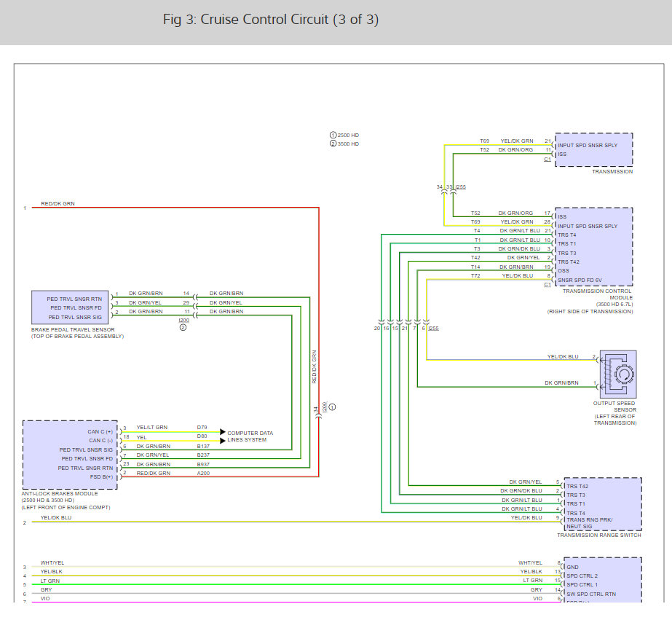The height and width of the screenshot is (620, 672).
Task: Click FSD B(+) pin in ABS module
Action: point(101,476)
